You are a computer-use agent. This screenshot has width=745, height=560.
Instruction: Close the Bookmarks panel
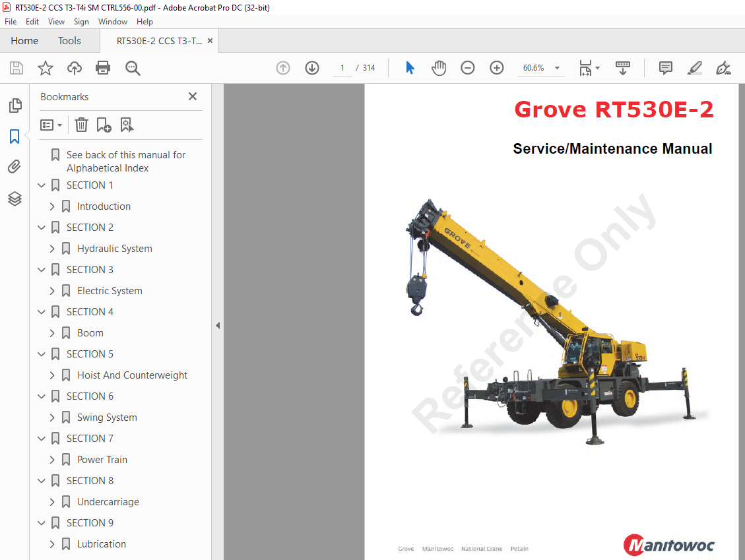pyautogui.click(x=193, y=96)
